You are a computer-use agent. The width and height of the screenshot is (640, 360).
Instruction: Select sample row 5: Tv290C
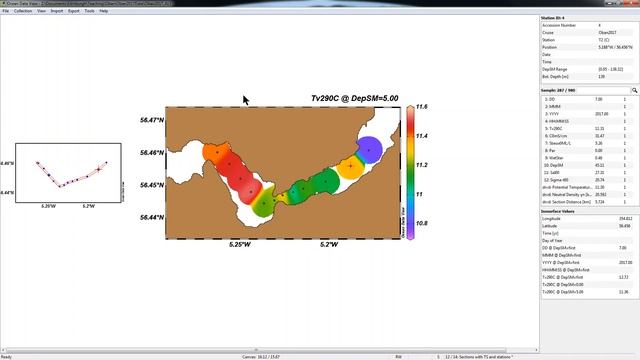tap(588, 129)
